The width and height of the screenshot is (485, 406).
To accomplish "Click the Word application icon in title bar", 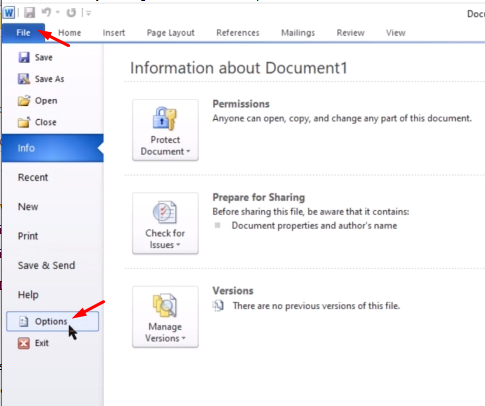I will [9, 13].
